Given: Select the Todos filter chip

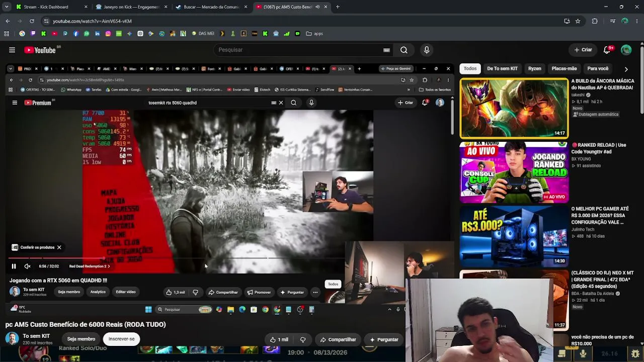Looking at the screenshot, I should point(470,68).
